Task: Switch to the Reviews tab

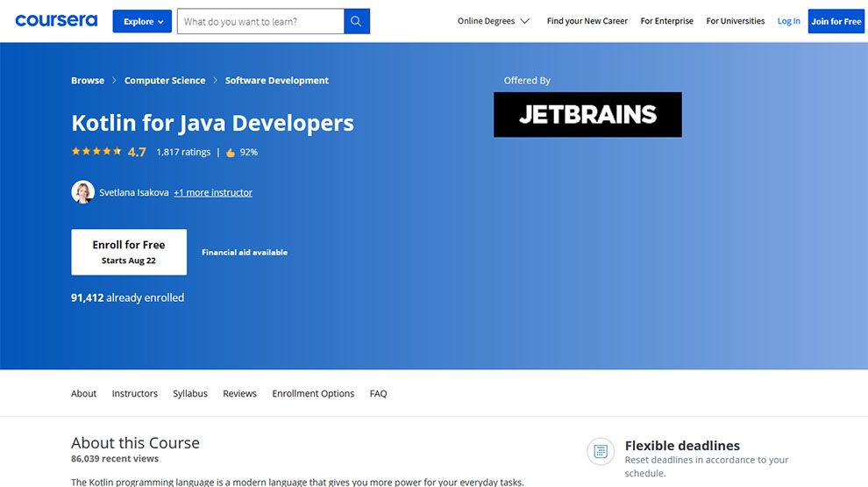Action: coord(239,393)
